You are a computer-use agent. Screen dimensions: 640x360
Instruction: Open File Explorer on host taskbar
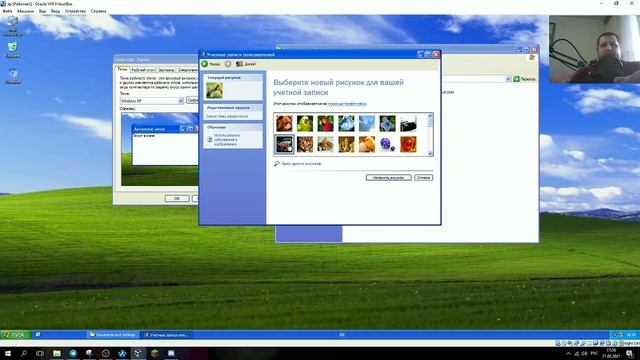pos(57,353)
